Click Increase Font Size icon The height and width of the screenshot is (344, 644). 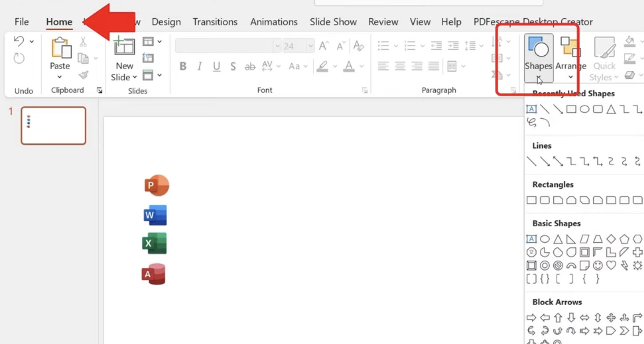[323, 46]
